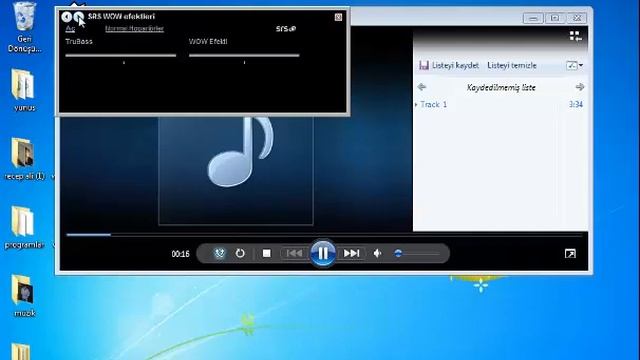Click Listeyi temizle to clear list

coord(512,65)
